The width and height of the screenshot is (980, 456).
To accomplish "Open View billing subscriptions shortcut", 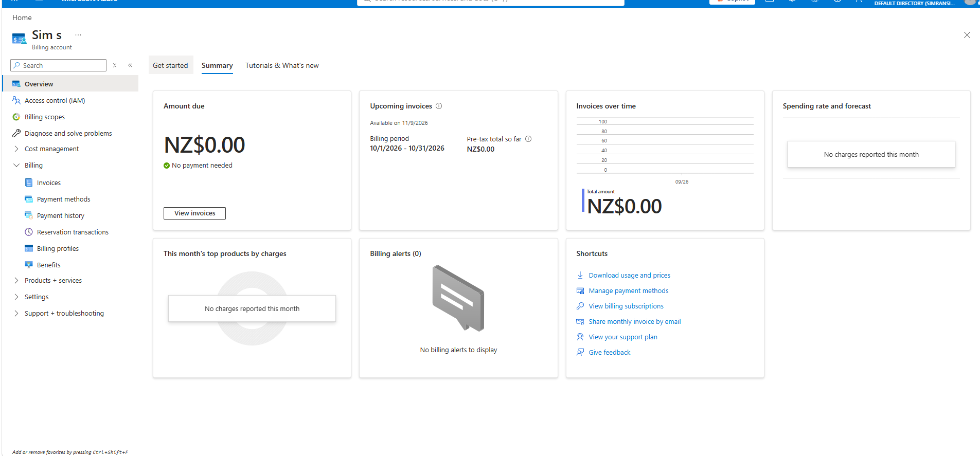I will click(x=626, y=306).
